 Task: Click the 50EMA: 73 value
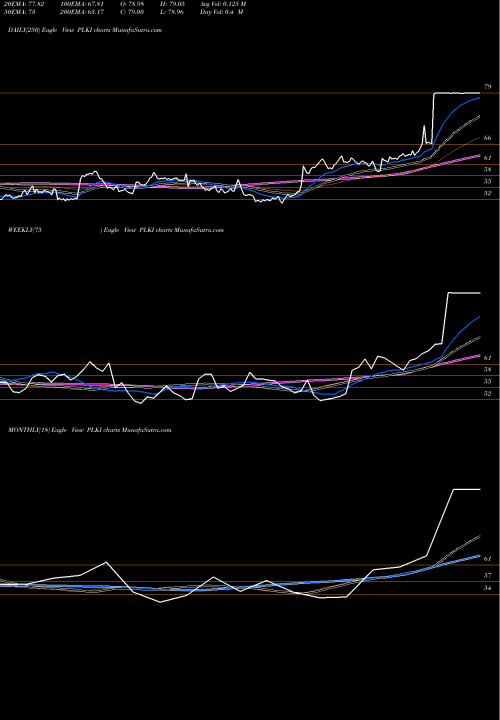tap(22, 12)
